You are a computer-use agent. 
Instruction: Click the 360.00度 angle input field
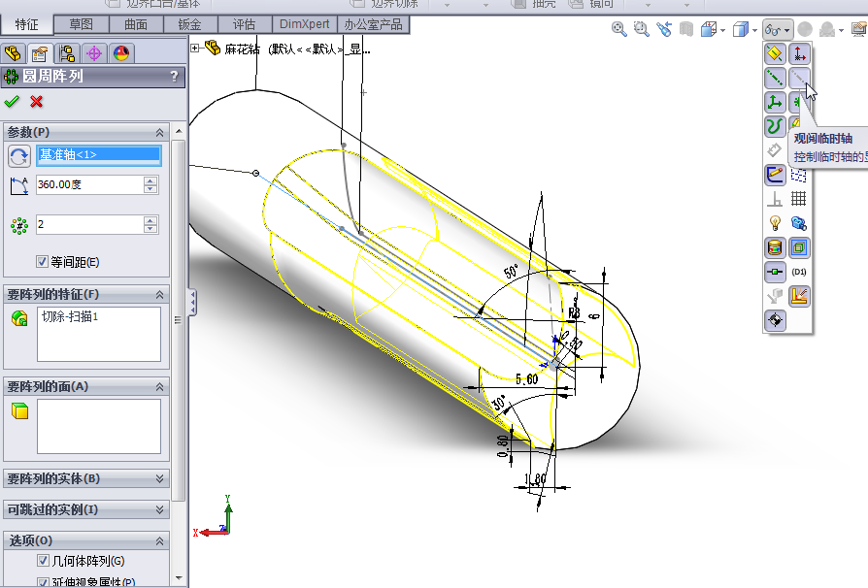click(88, 184)
